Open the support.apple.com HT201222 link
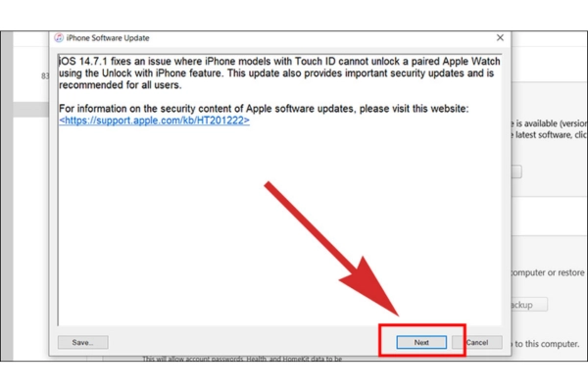 154,121
